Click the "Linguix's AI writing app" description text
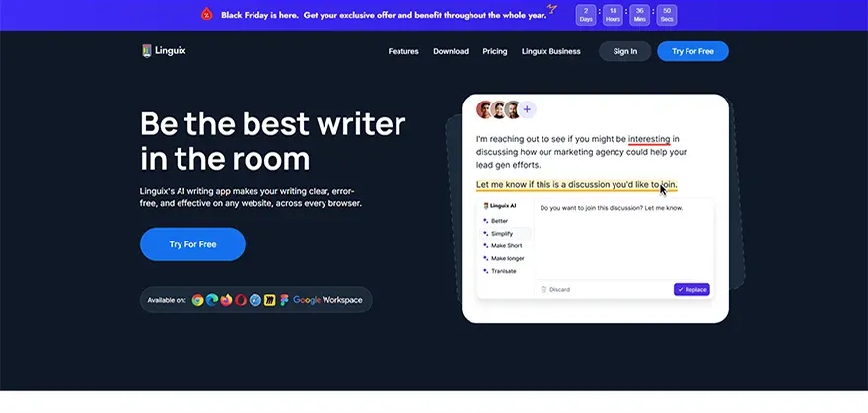This screenshot has height=413, width=868. [251, 197]
